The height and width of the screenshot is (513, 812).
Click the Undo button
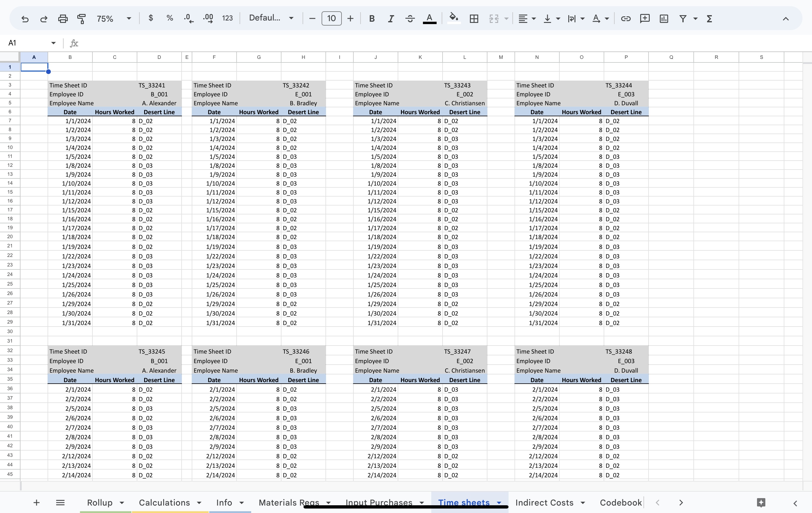coord(25,18)
